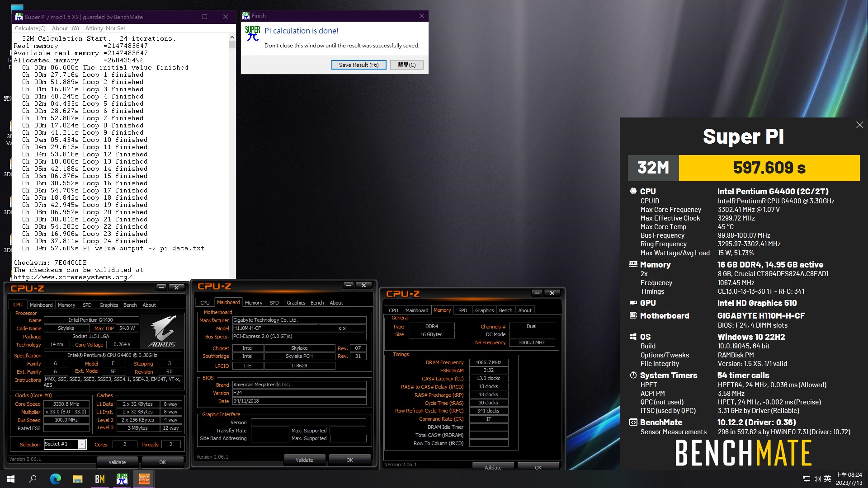Select Memory tab in Mainboard window
Viewport: 868px width, 488px height.
254,303
